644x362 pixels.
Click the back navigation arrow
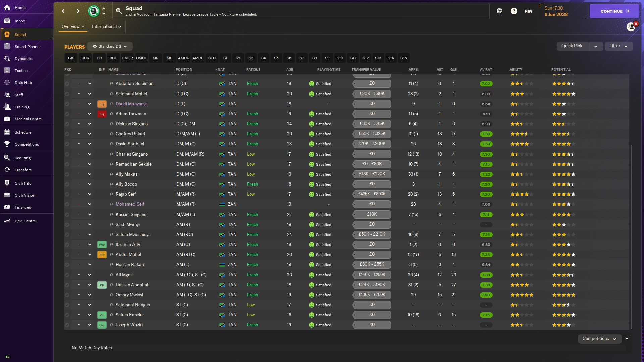(63, 11)
